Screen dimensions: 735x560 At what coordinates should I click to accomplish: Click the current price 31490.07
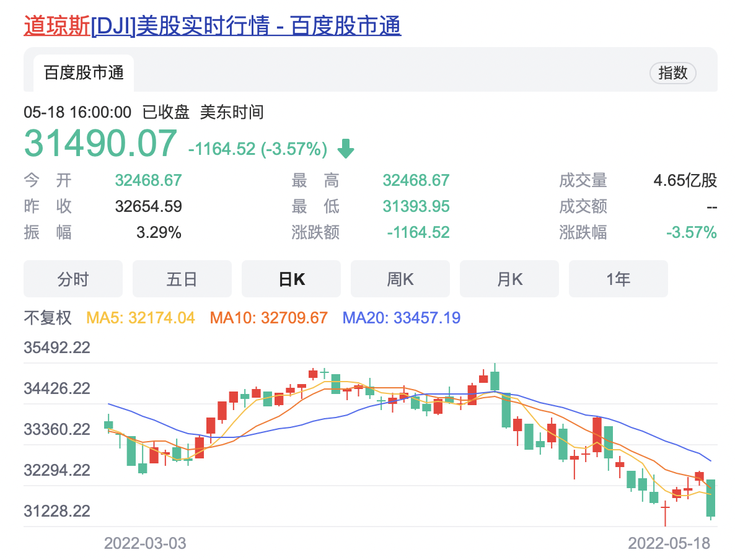click(99, 144)
